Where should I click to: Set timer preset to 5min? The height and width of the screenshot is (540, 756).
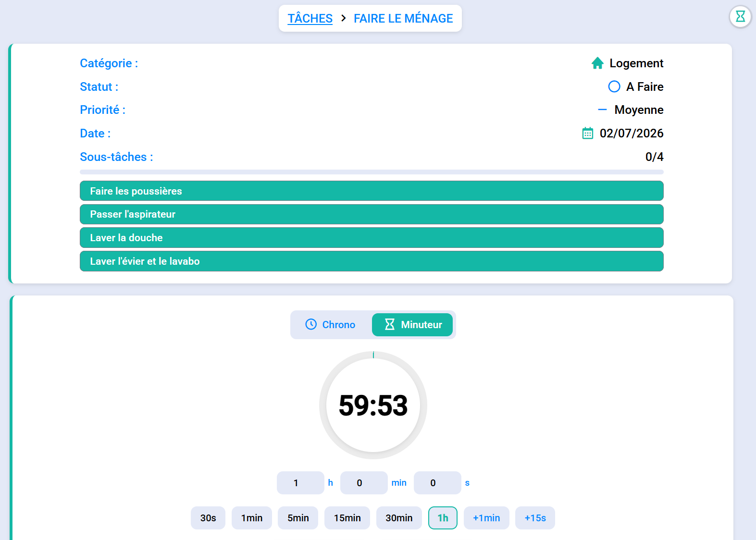(x=298, y=518)
